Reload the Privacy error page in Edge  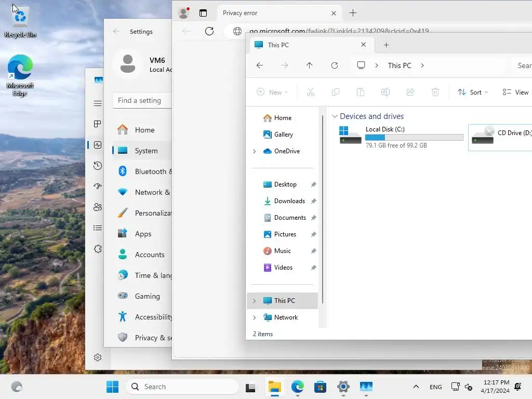coord(209,31)
